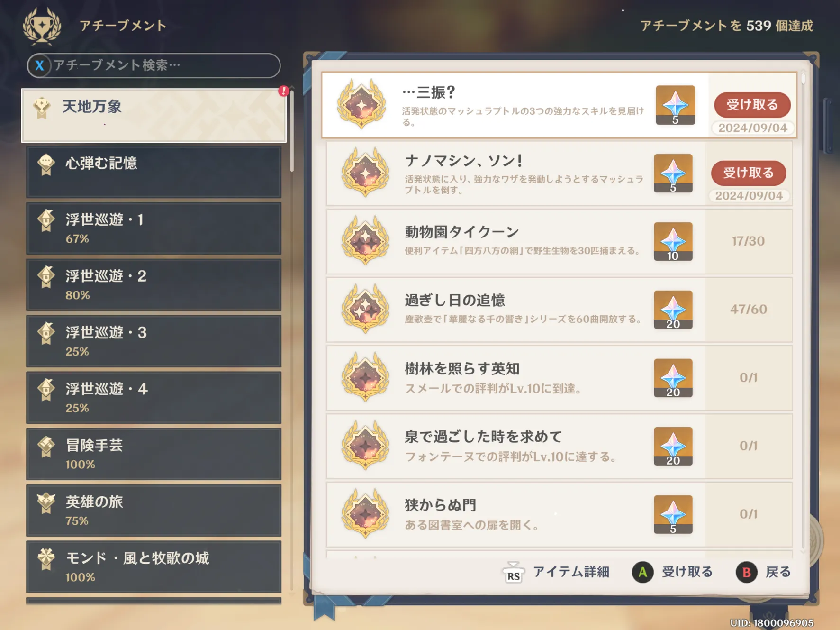Focus the アチーブメント検索 search field
This screenshot has height=630, width=840.
pos(154,65)
